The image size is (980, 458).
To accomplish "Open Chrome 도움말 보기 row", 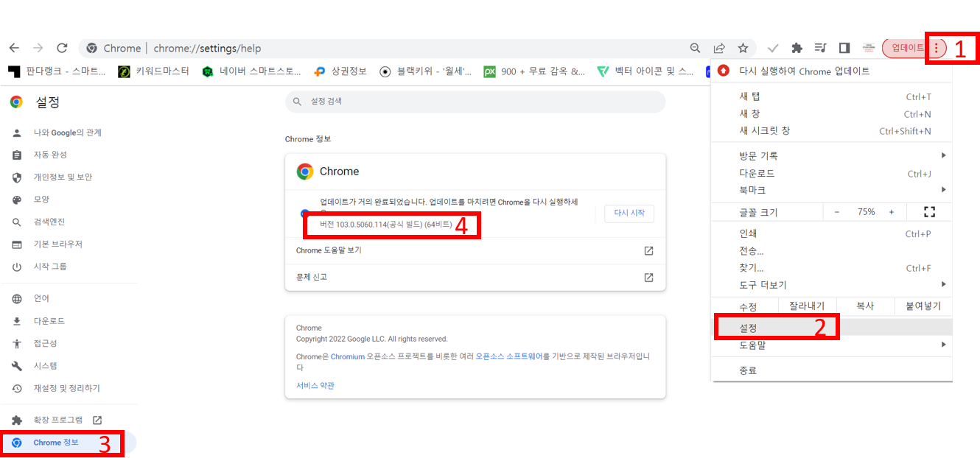I will pyautogui.click(x=475, y=250).
